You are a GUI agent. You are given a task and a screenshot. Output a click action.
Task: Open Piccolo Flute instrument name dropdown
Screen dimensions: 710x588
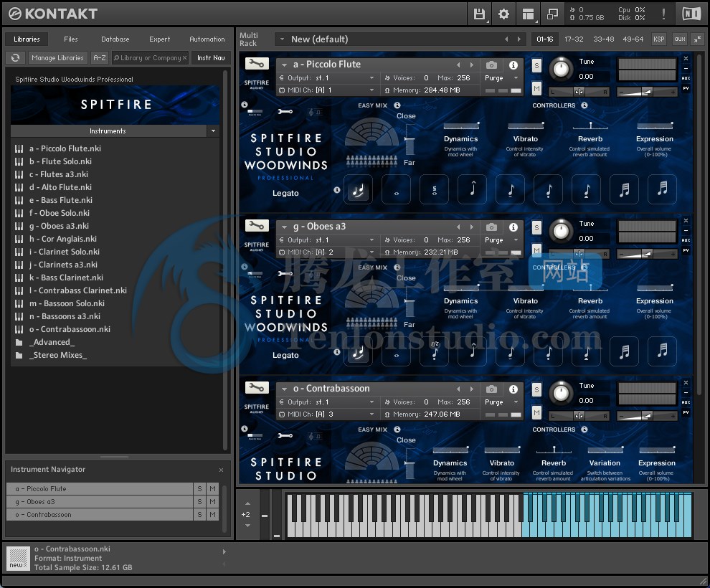[285, 65]
